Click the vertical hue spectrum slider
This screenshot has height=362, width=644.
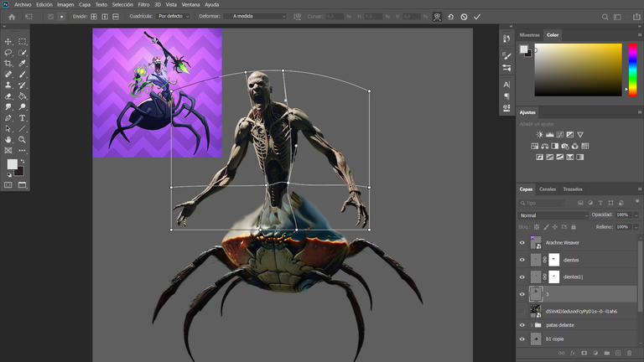coord(633,70)
